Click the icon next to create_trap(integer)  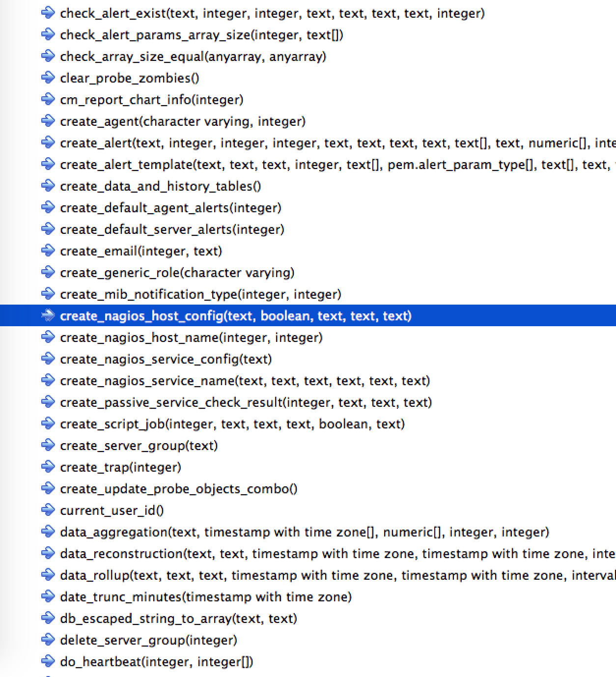click(x=48, y=467)
